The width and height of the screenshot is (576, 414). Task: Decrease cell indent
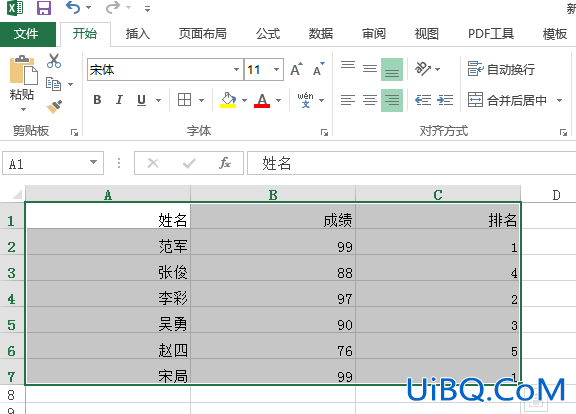tap(423, 100)
